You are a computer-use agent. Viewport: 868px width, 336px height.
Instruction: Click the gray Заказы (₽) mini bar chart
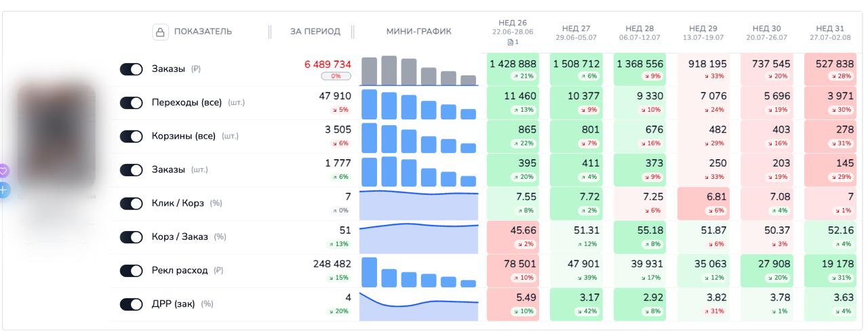(418, 70)
